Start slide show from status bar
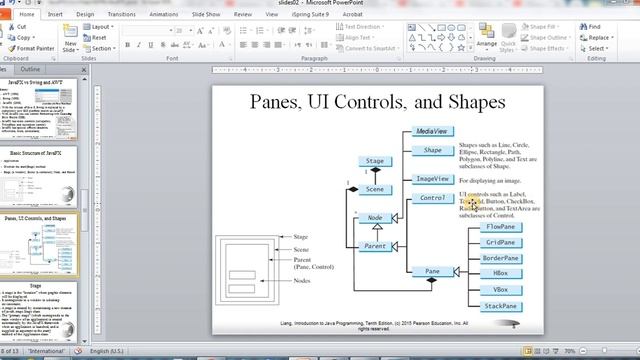Image resolution: width=640 pixels, height=360 pixels. tap(556, 351)
